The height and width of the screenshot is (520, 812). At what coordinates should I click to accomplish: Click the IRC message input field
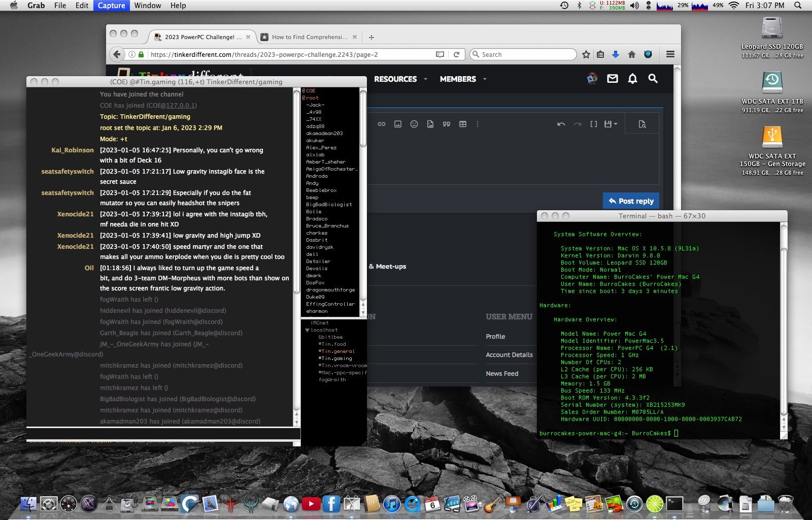[163, 434]
